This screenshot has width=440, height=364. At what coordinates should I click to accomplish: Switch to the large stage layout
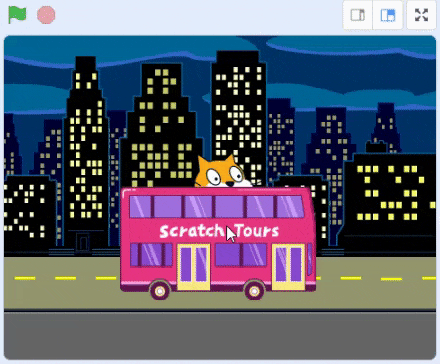coord(388,15)
